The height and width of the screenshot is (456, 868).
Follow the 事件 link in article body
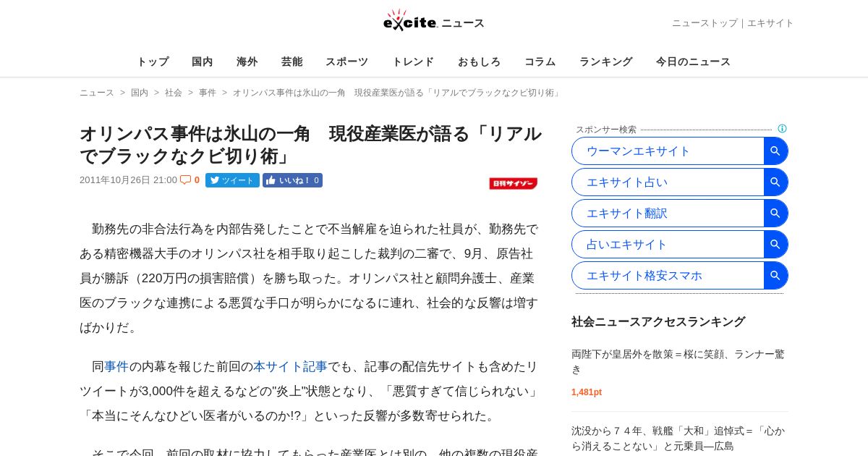[116, 367]
